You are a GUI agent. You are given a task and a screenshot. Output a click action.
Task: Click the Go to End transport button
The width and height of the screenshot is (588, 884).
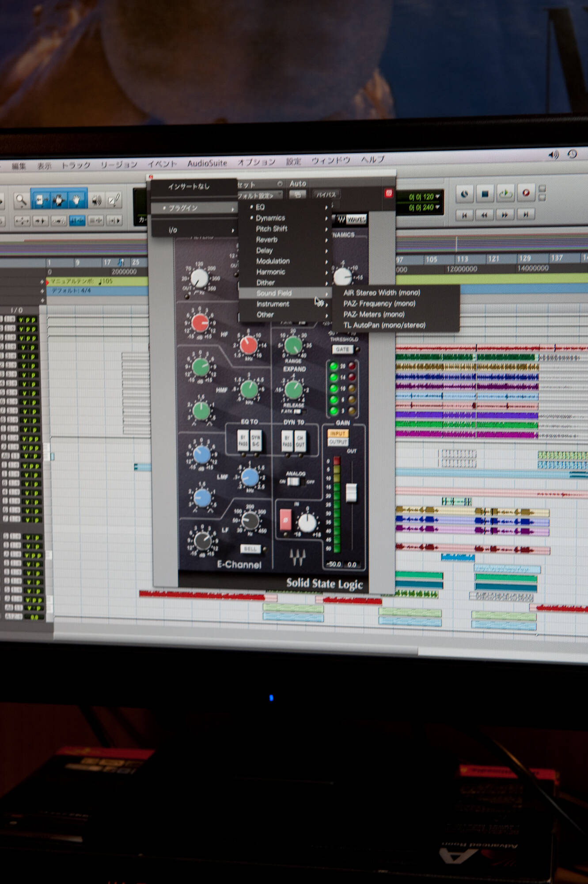526,214
